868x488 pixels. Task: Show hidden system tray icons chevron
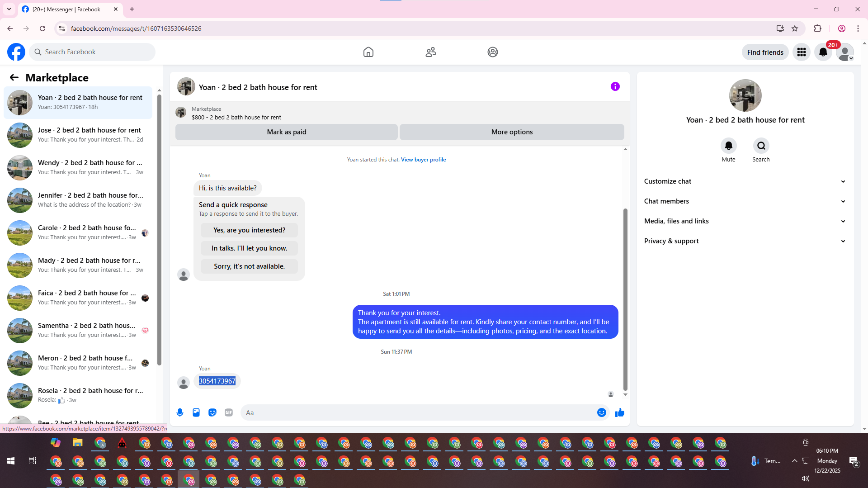794,461
